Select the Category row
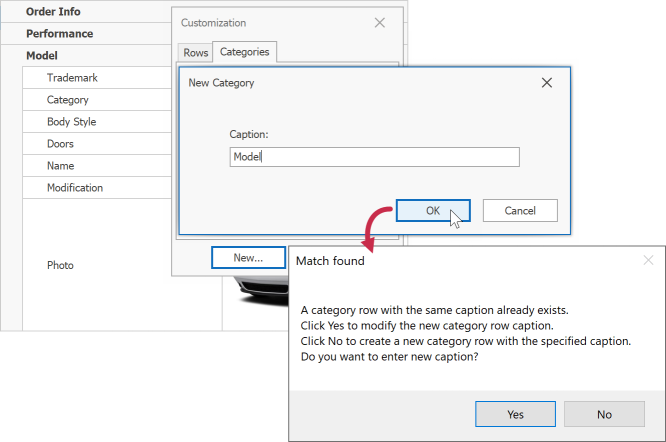This screenshot has height=442, width=666. (x=97, y=100)
